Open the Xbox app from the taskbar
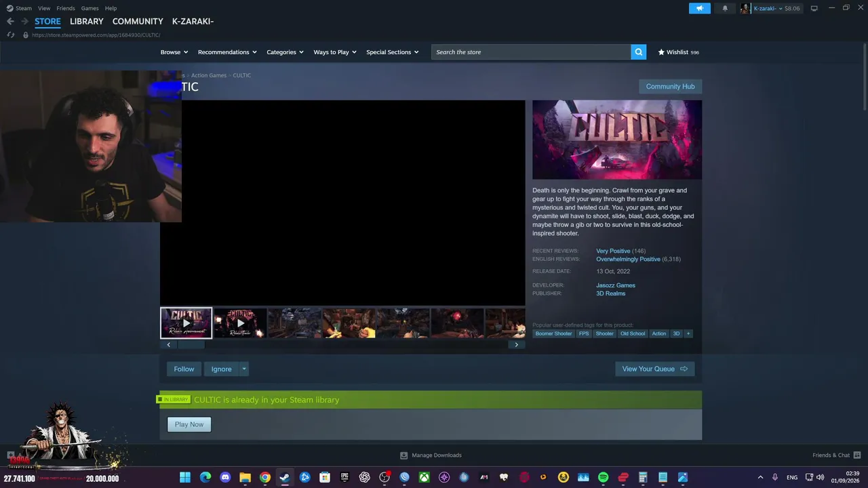This screenshot has height=488, width=868. tap(424, 477)
